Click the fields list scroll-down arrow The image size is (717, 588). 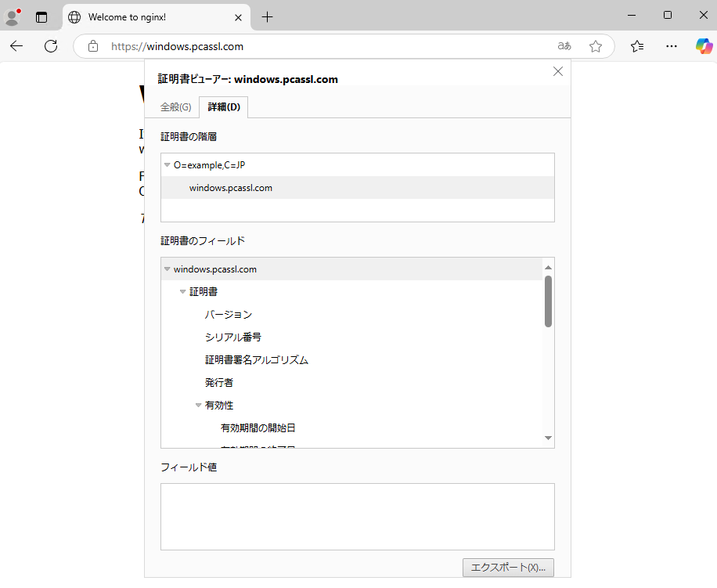pos(548,438)
